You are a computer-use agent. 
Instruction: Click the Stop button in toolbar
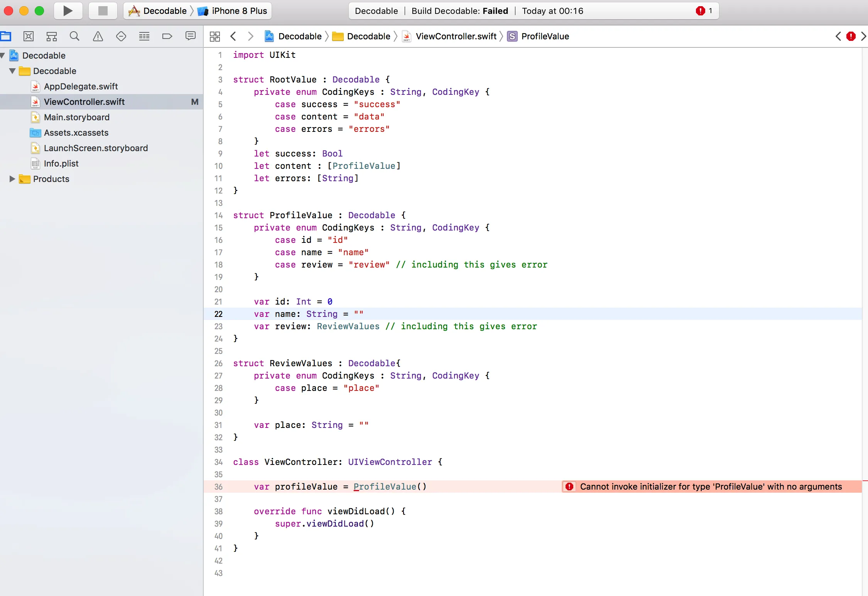pyautogui.click(x=103, y=11)
